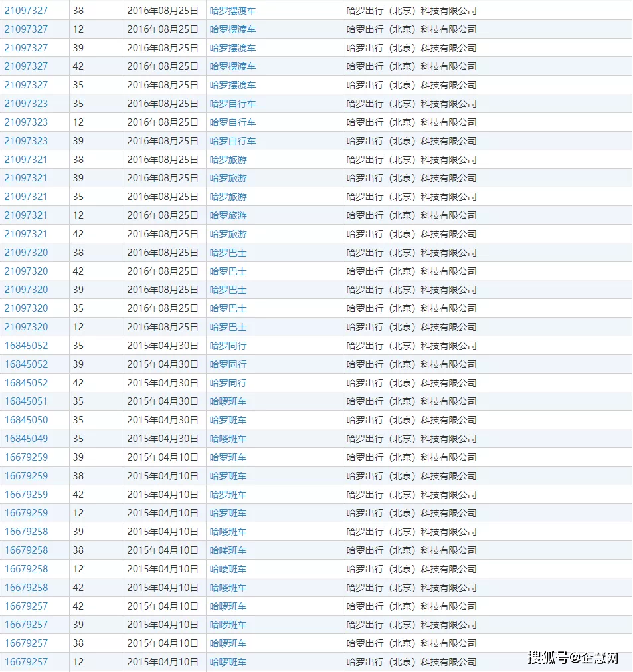Open number 16679259 in the class 39 row
The width and height of the screenshot is (633, 672).
(x=26, y=457)
